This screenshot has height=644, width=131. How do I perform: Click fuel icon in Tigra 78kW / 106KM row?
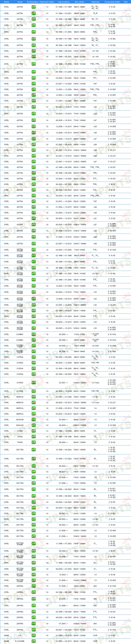coord(34,437)
